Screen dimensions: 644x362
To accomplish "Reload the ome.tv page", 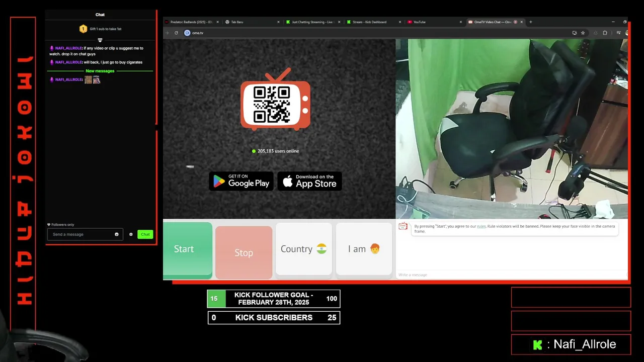I will [x=176, y=33].
